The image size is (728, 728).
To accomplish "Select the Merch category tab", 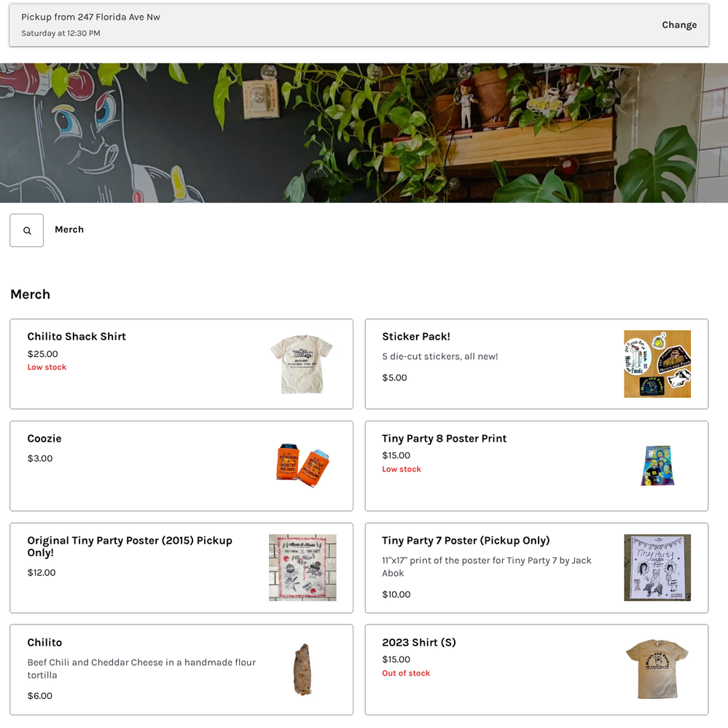I will click(69, 230).
